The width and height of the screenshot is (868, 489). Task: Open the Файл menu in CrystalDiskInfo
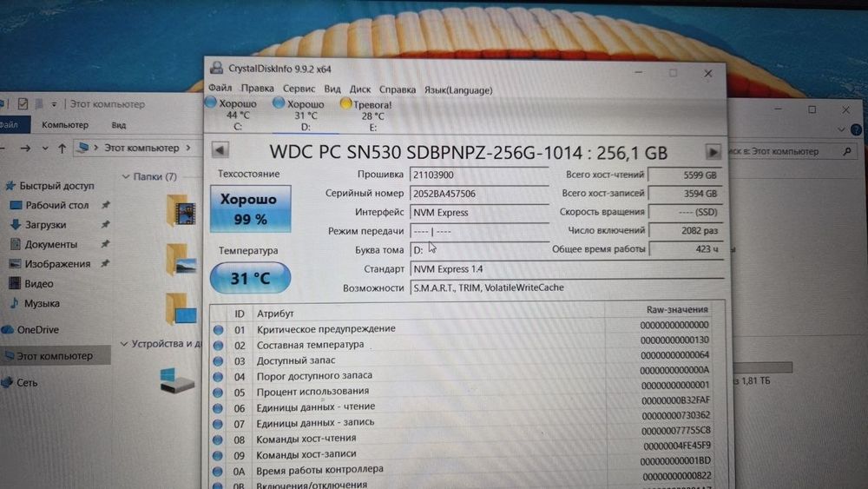(220, 88)
